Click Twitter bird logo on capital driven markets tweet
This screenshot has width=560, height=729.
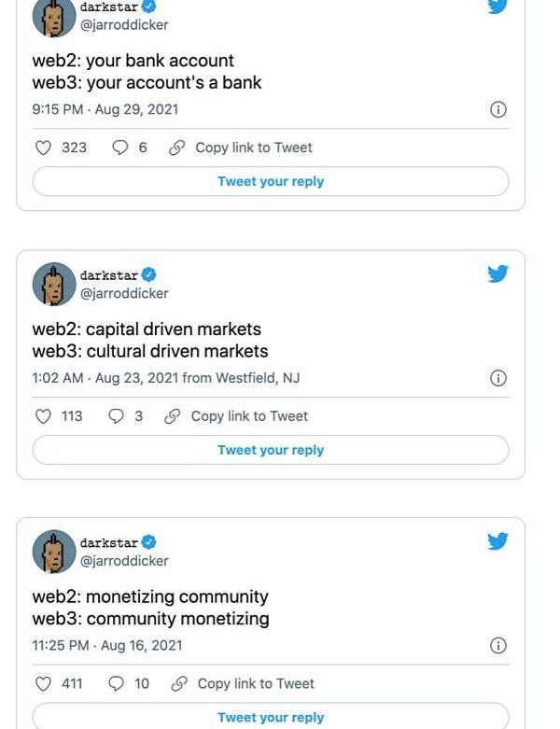[498, 273]
